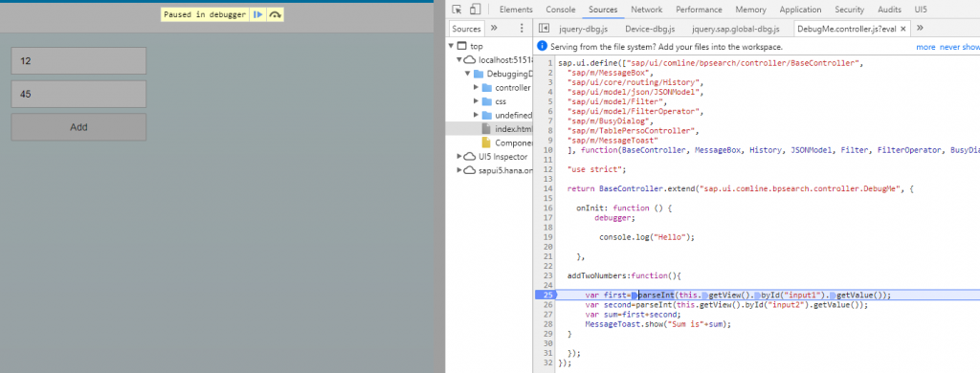Click the css folder icon
The height and width of the screenshot is (373, 980).
(487, 101)
